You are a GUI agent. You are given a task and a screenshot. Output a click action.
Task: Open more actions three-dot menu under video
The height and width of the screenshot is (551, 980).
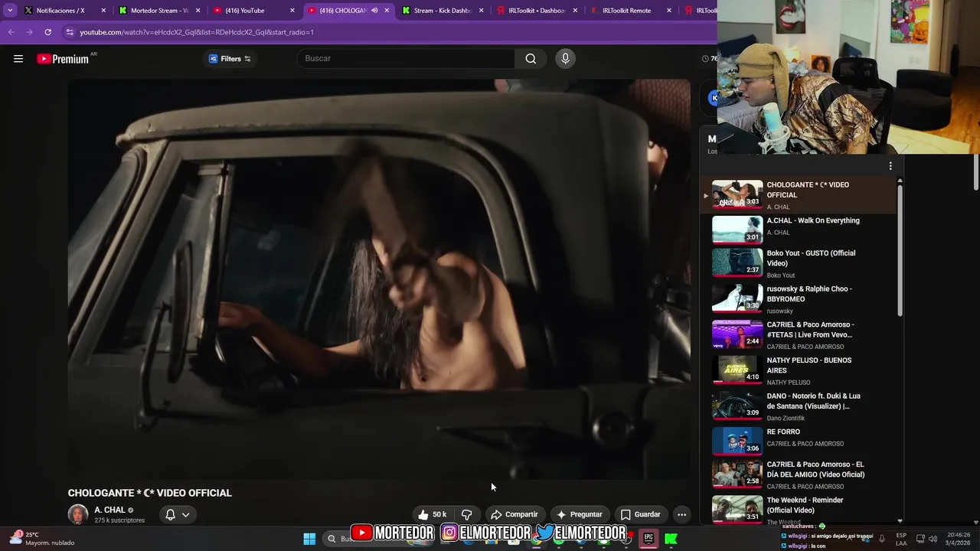[x=681, y=514]
